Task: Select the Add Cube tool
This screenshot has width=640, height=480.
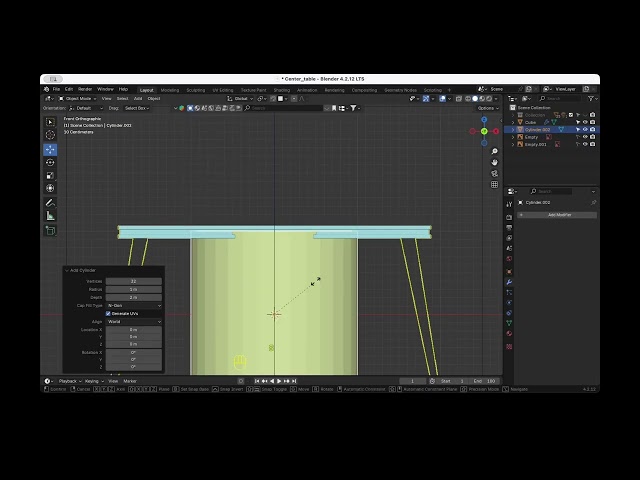Action: tap(50, 231)
